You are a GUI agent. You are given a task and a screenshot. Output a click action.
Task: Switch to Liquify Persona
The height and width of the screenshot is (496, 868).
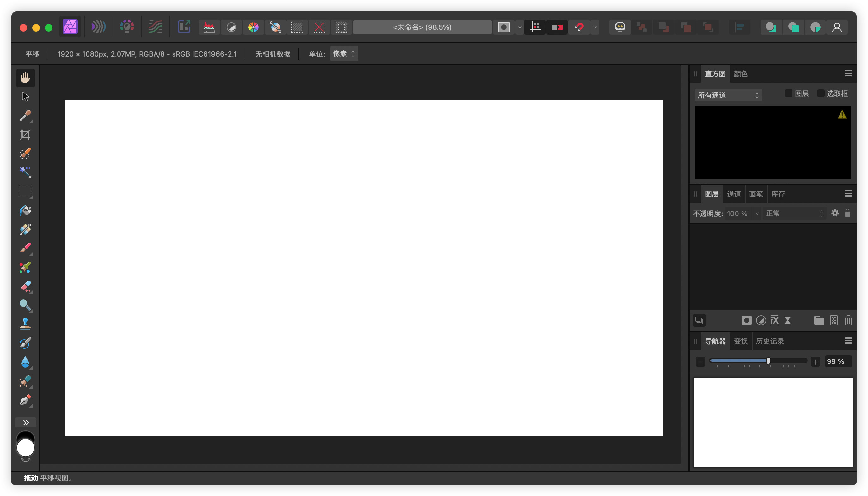98,27
